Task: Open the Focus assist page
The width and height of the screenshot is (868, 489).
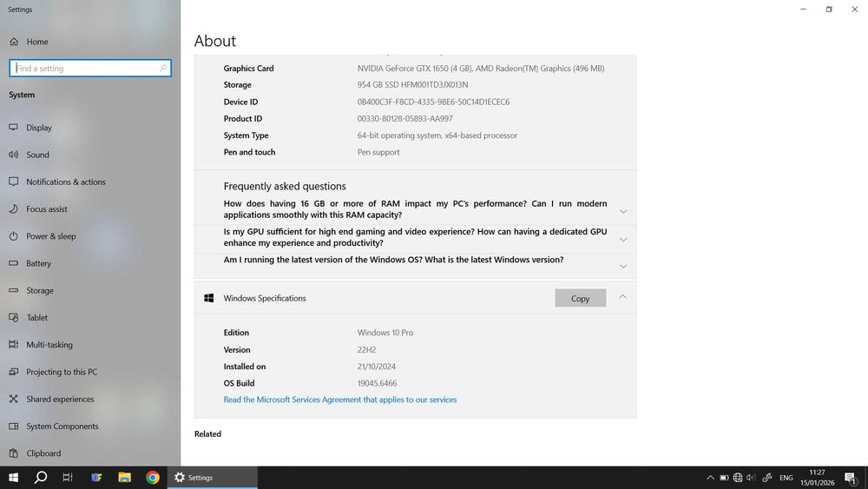Action: point(47,208)
